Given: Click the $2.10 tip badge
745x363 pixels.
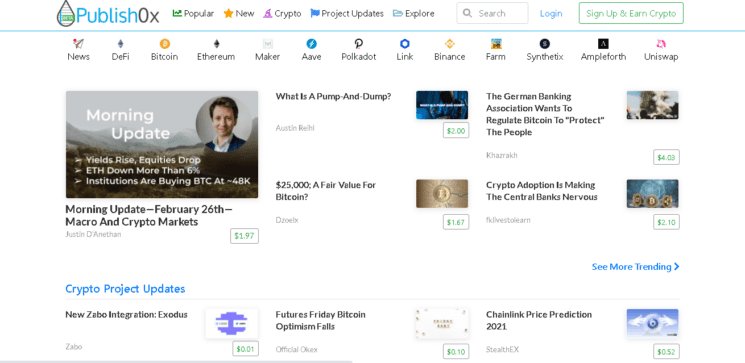Looking at the screenshot, I should pos(666,222).
